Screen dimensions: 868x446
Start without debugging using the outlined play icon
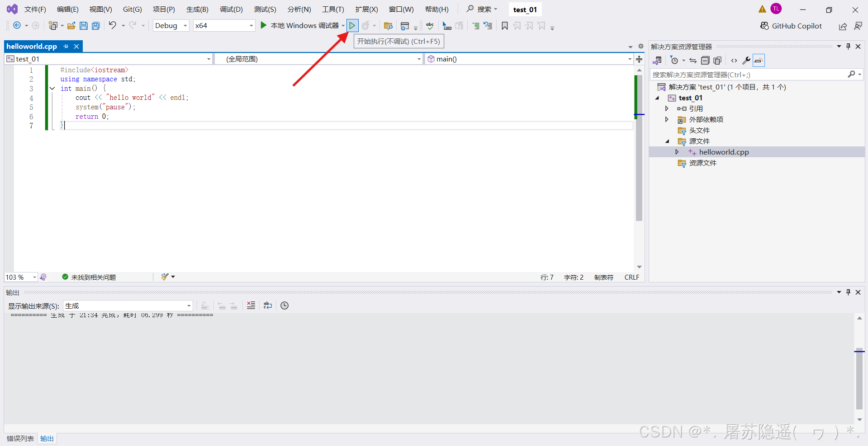352,26
